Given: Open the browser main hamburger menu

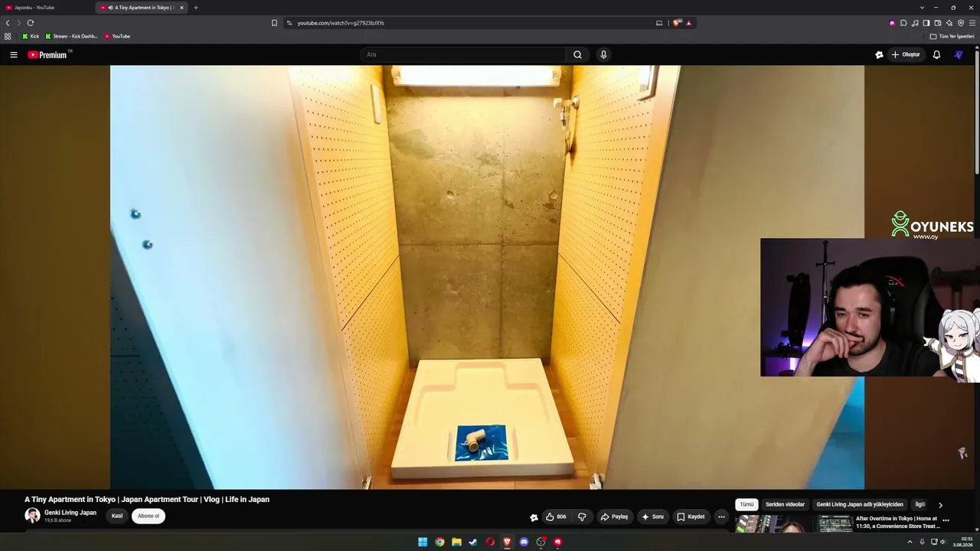Looking at the screenshot, I should [972, 23].
